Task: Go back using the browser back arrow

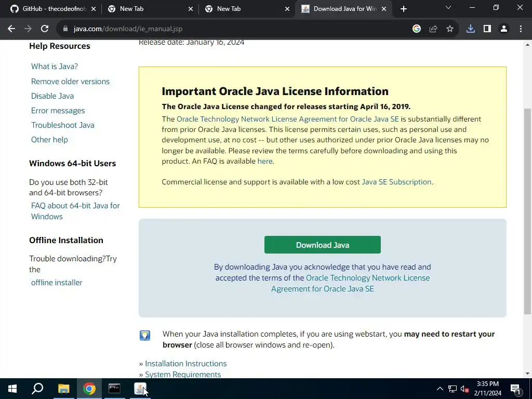Action: 11,29
